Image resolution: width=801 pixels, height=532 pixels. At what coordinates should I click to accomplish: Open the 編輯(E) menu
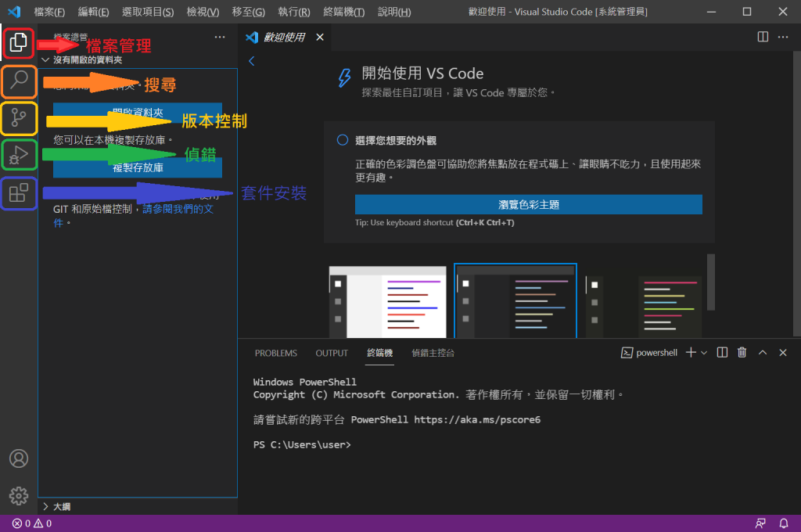(93, 12)
